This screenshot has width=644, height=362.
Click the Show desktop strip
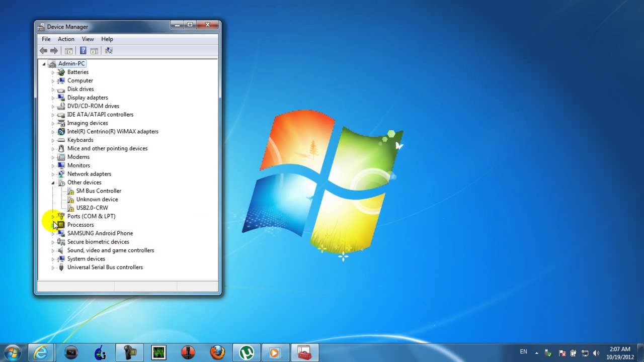640,352
